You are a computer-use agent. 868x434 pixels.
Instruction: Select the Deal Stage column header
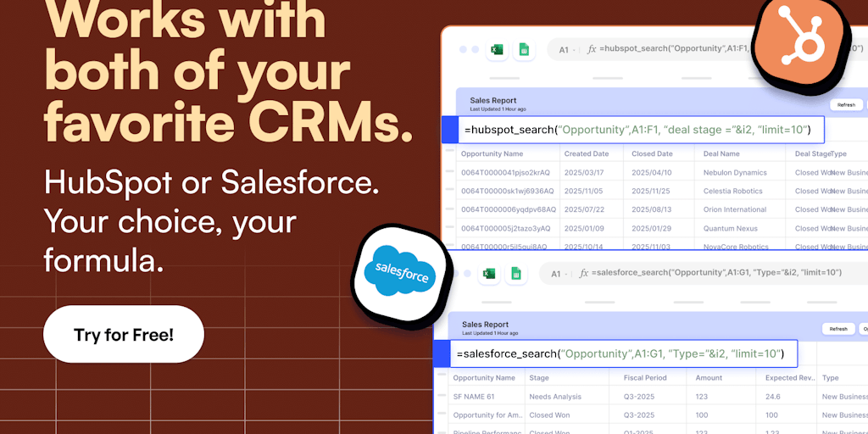pos(813,154)
